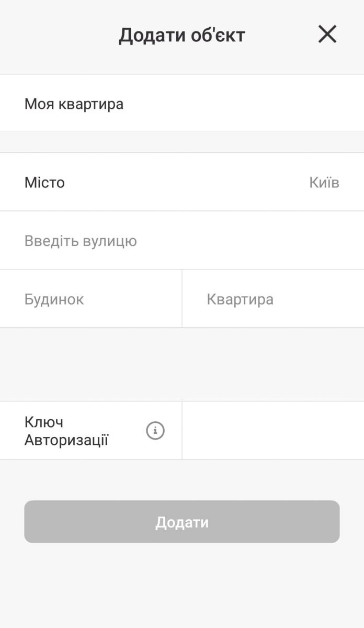
Task: Click gray strip between authorization row and Додати
Action: [182, 480]
